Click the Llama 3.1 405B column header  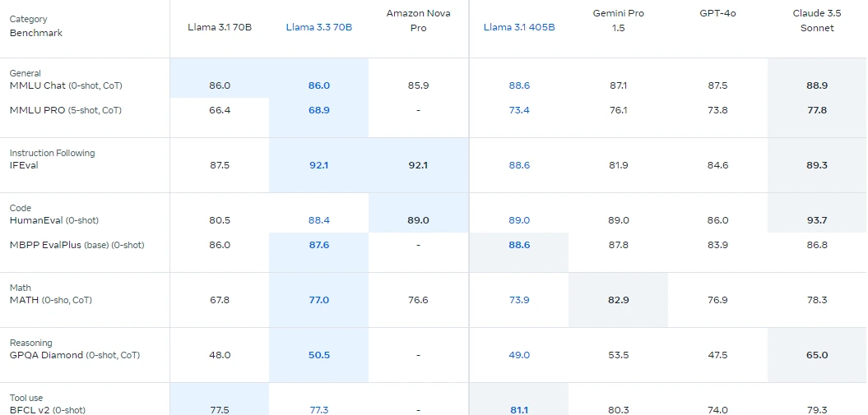point(519,27)
